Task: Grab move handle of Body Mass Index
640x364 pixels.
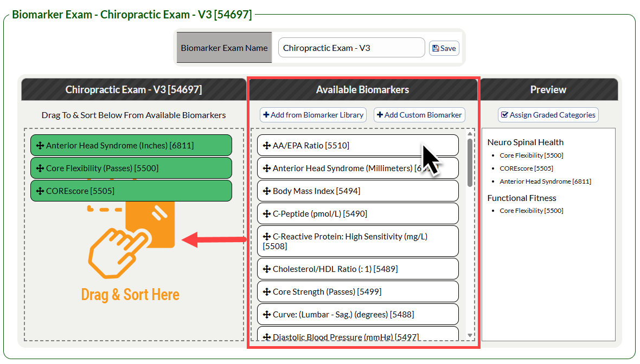Action: coord(267,191)
